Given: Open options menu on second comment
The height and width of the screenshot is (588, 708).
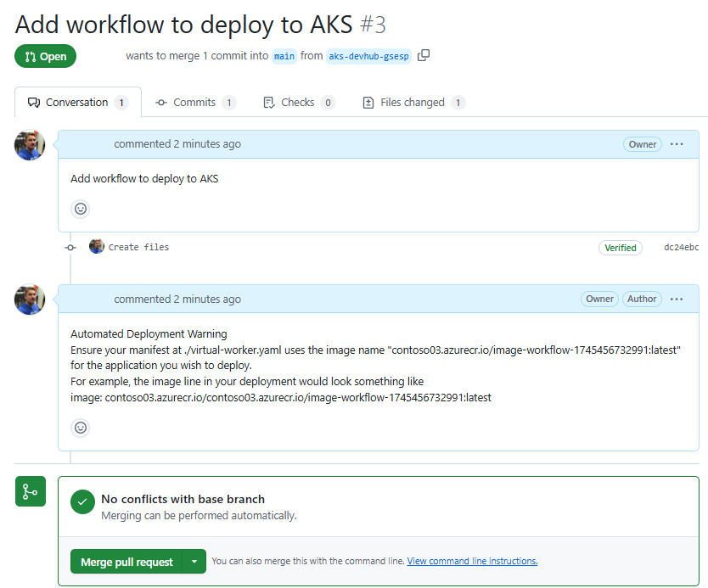Looking at the screenshot, I should click(x=677, y=299).
